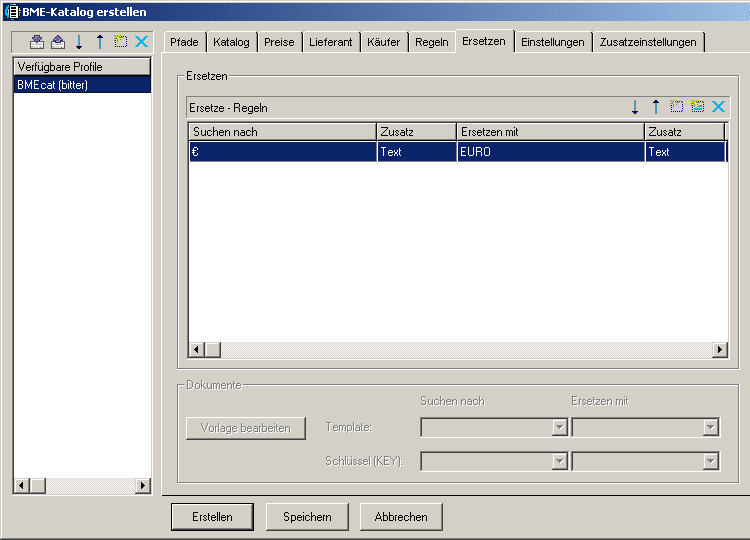Click the Zusatz header next to Suchen nach
This screenshot has height=540, width=750.
pyautogui.click(x=417, y=132)
